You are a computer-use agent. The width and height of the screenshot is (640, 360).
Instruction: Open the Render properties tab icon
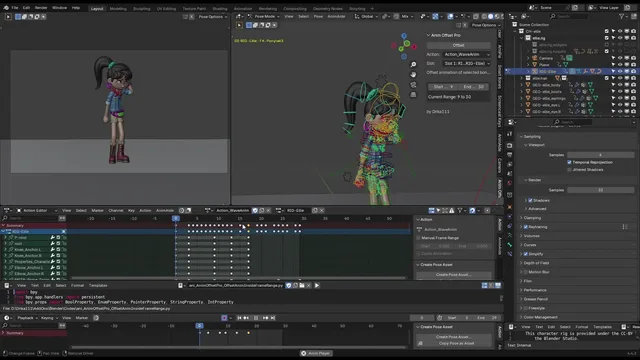click(509, 145)
